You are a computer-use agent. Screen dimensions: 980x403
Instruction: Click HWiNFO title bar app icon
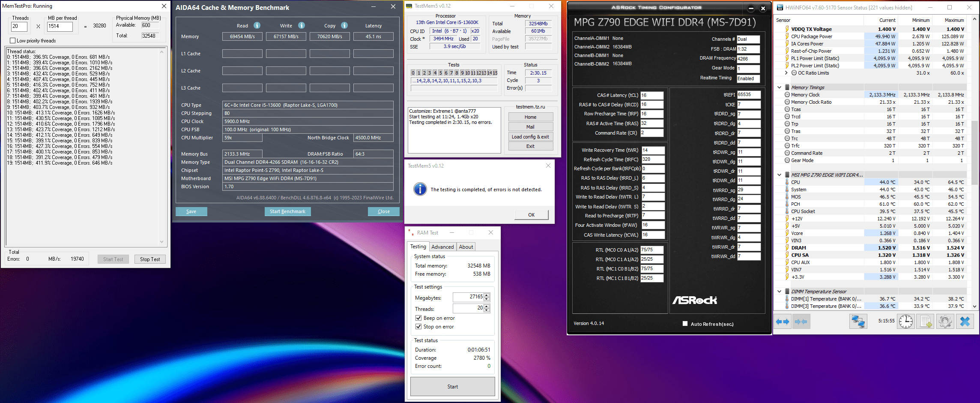(x=780, y=7)
